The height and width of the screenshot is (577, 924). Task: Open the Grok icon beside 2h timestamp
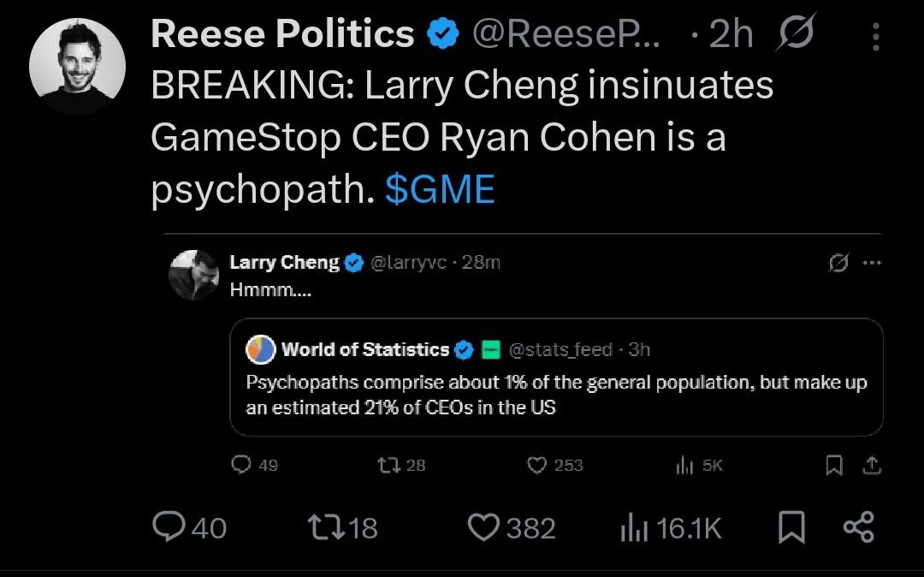pos(797,33)
